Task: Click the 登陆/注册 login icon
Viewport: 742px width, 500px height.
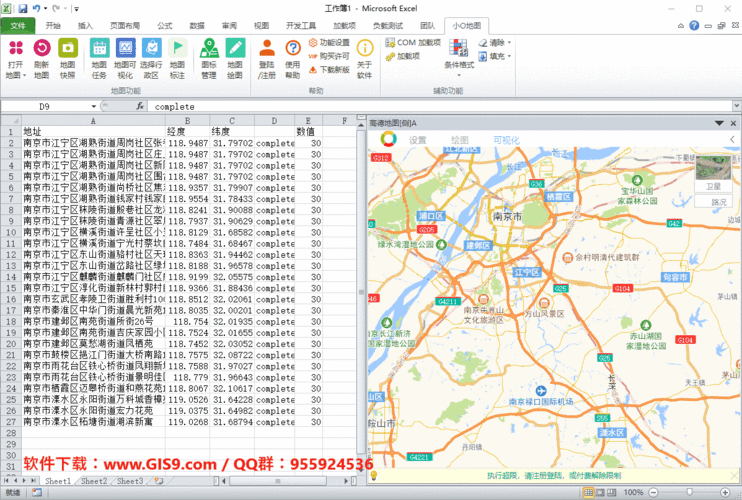Action: (x=267, y=48)
